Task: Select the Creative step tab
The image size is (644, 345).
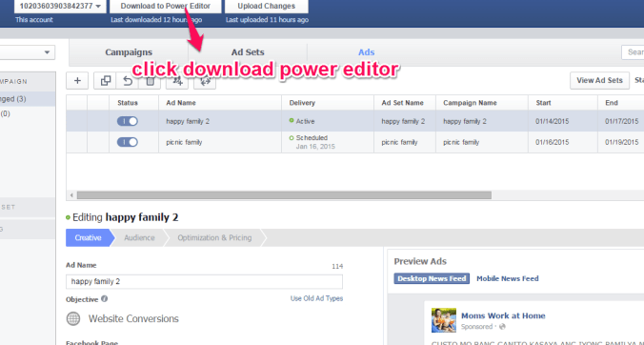Action: tap(88, 238)
